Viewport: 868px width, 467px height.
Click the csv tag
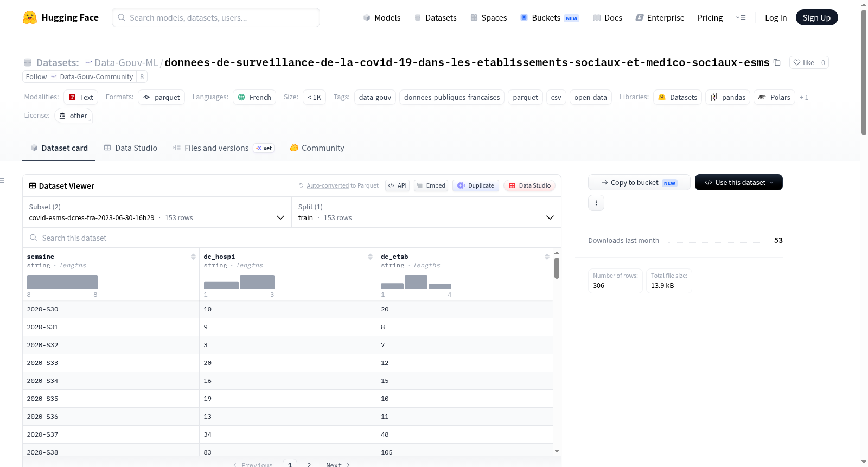point(556,97)
